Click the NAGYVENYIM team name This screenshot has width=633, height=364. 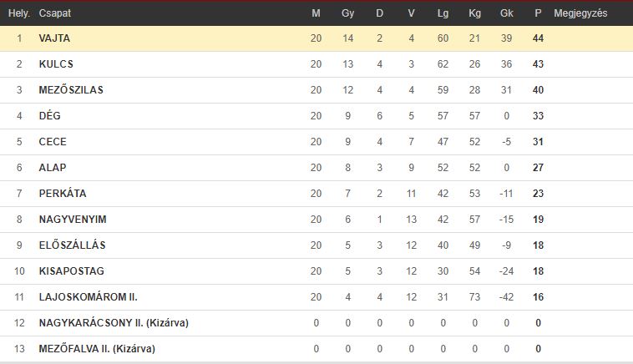coord(73,219)
